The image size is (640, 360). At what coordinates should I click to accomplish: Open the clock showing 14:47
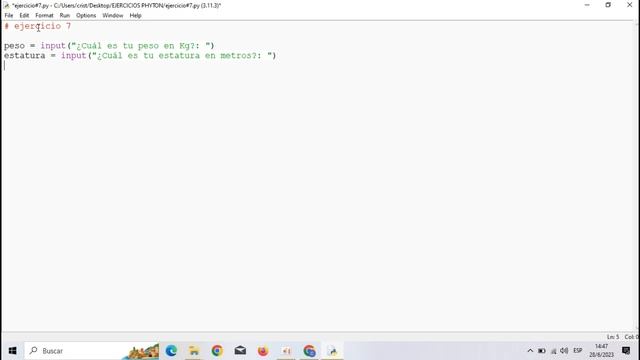(601, 351)
